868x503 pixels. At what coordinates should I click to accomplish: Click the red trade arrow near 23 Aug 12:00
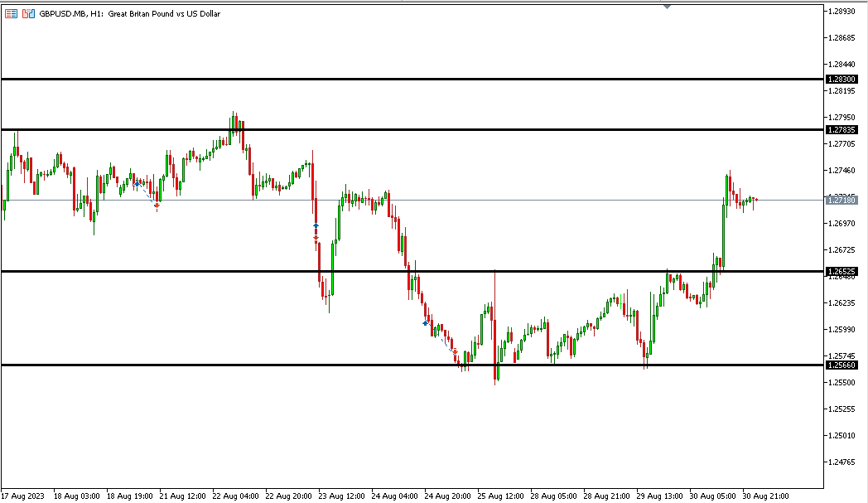tap(316, 239)
